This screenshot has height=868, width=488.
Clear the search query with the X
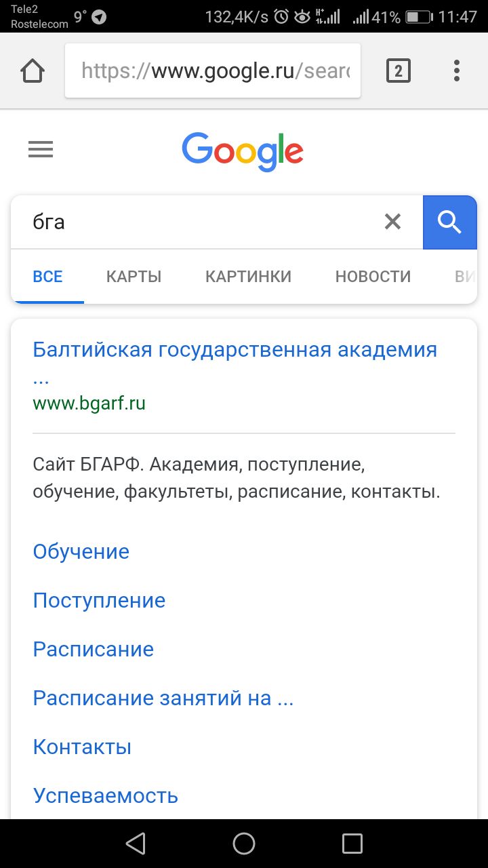point(392,222)
